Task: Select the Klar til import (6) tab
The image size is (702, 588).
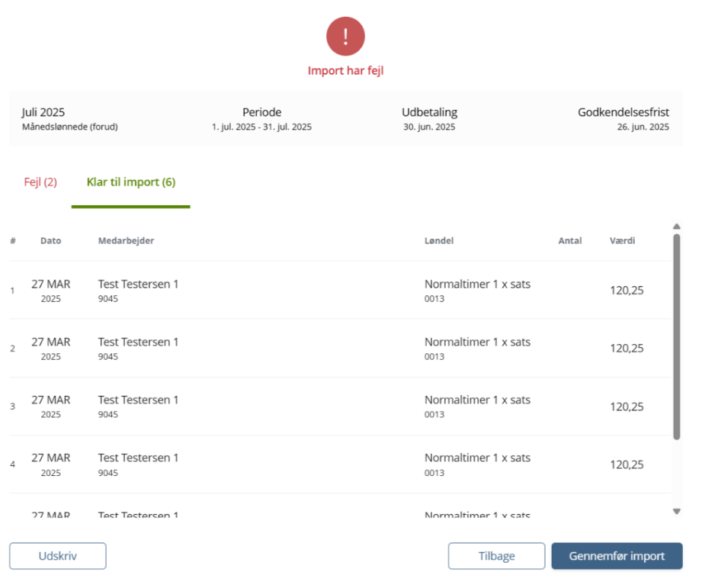Action: coord(131,183)
